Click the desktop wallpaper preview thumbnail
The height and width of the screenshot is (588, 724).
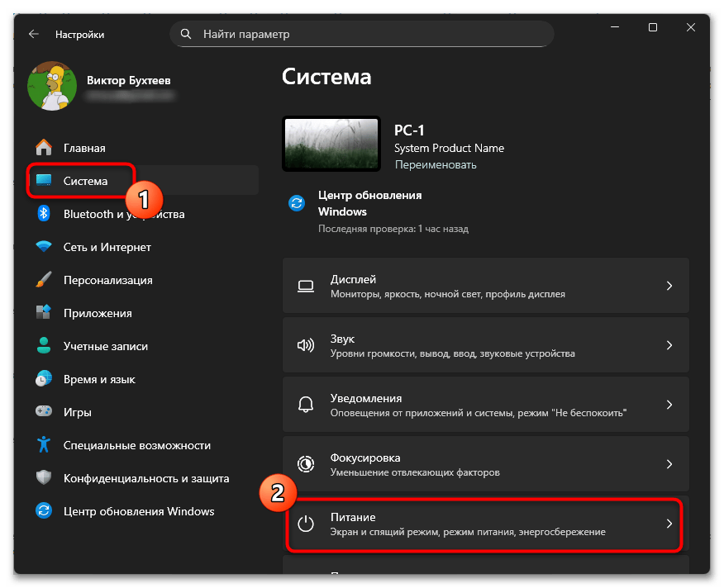pyautogui.click(x=331, y=144)
